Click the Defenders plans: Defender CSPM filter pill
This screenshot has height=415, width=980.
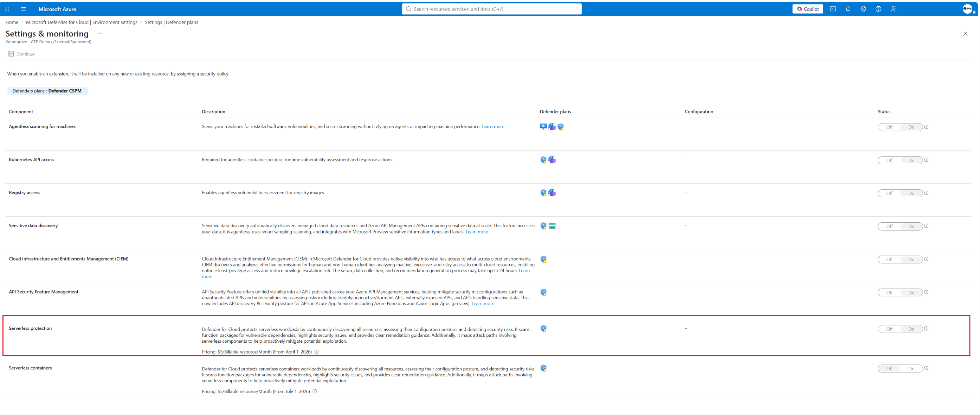point(47,91)
